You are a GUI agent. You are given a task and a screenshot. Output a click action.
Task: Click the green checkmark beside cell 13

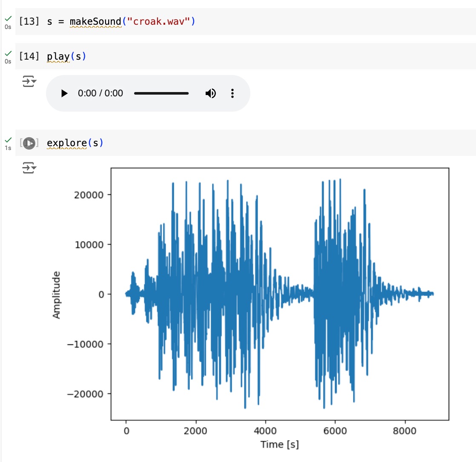click(8, 19)
